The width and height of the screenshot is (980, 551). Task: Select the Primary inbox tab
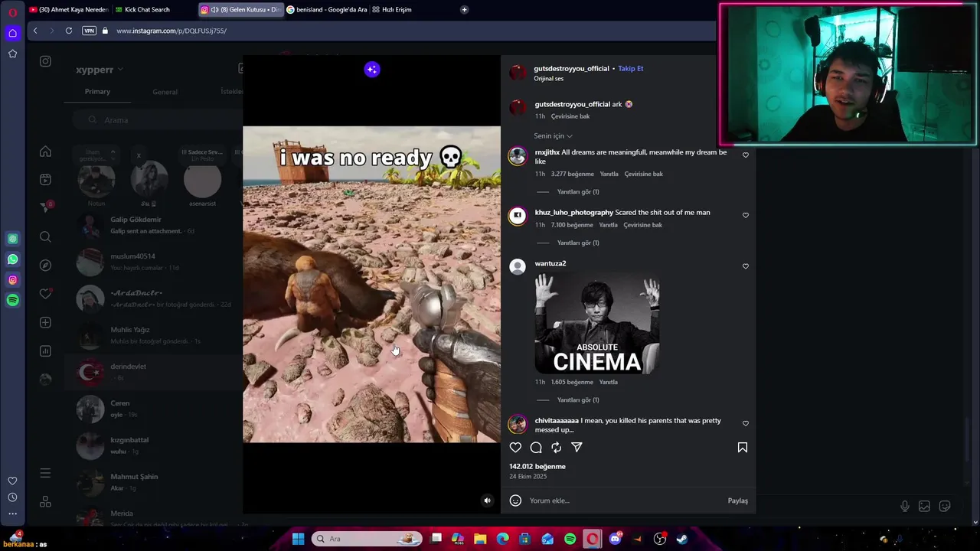tap(97, 92)
